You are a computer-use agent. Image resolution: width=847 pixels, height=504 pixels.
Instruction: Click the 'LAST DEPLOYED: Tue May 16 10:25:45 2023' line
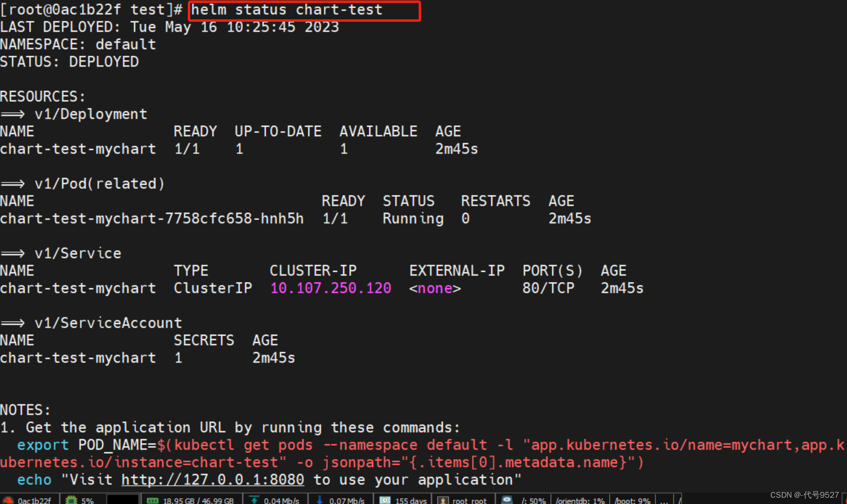pyautogui.click(x=169, y=27)
